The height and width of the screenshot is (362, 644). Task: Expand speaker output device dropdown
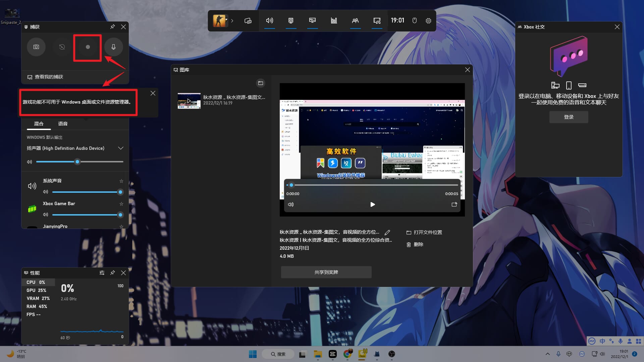point(121,148)
